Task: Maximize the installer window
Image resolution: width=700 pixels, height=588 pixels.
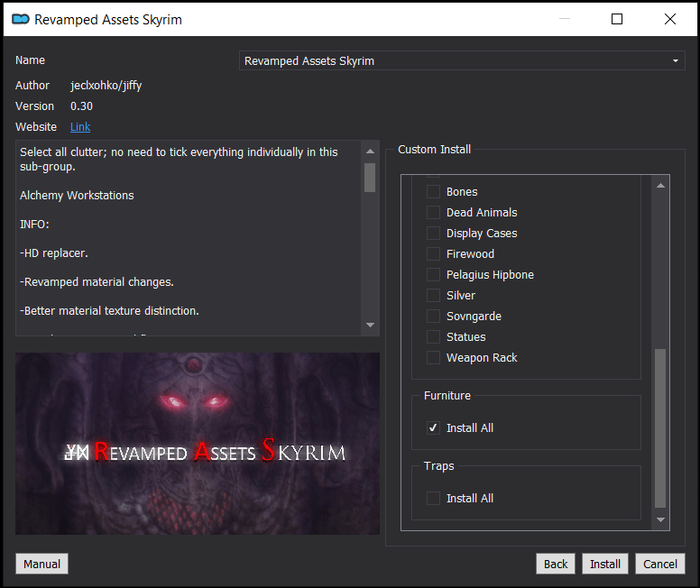Action: [616, 19]
